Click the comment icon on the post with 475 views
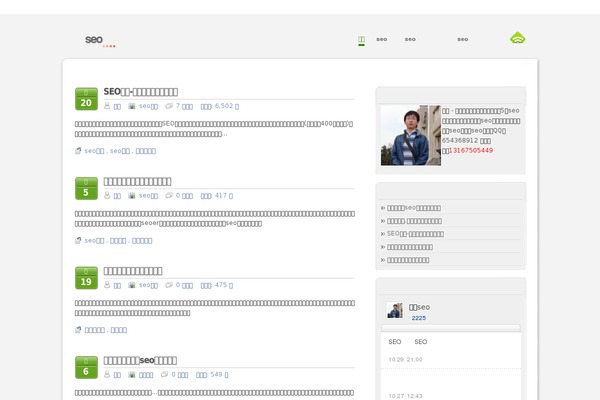 point(169,285)
